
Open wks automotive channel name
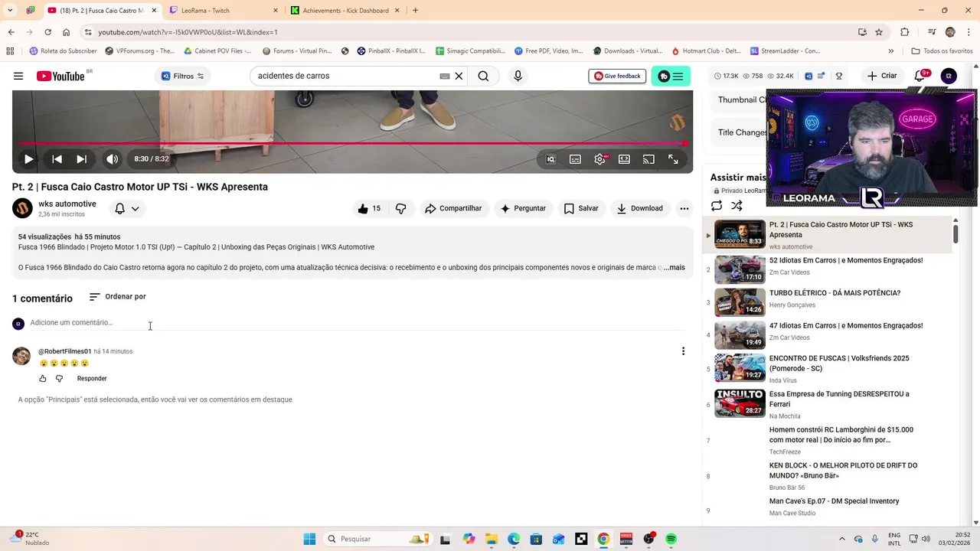(67, 204)
